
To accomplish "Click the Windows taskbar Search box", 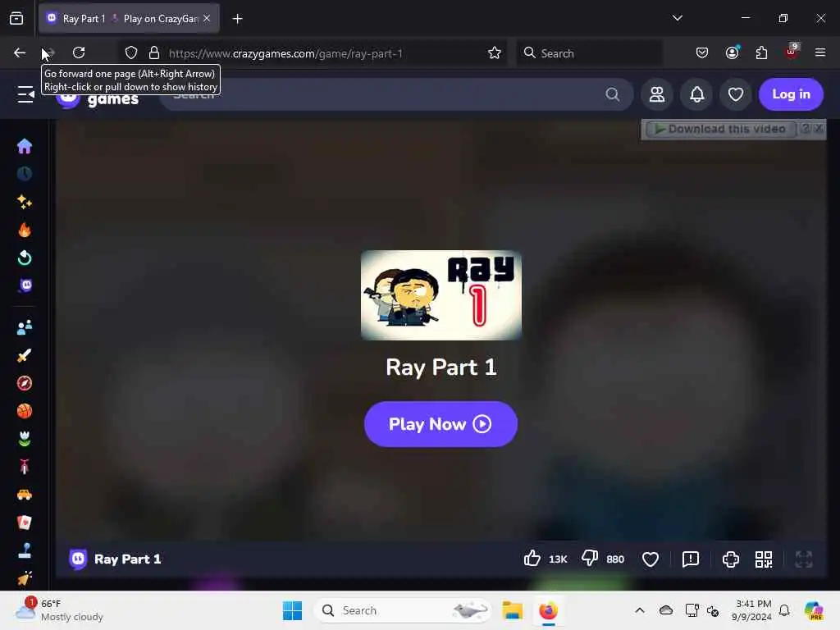I will (x=402, y=610).
